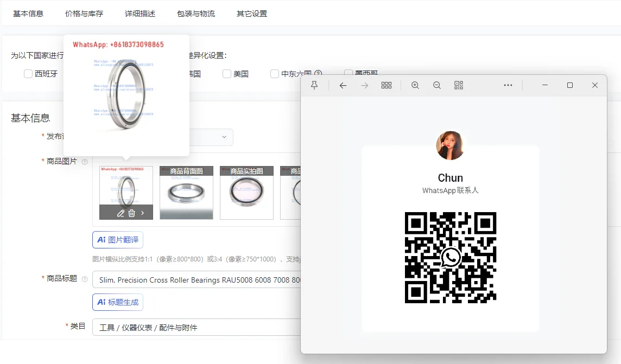
Task: Show help for 商品标题 field
Action: click(84, 279)
